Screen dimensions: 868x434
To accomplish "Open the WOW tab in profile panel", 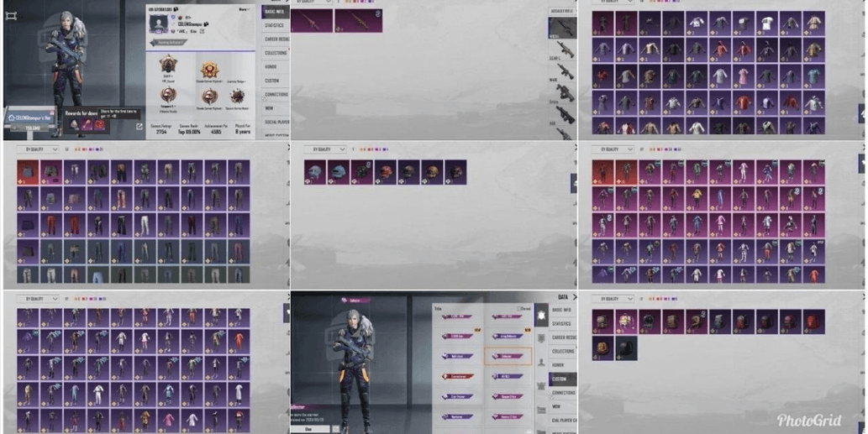I will click(x=275, y=108).
